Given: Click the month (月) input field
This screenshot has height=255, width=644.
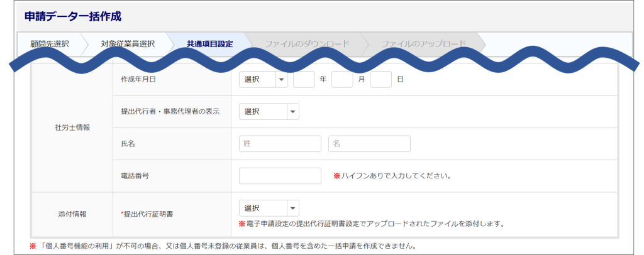Looking at the screenshot, I should pos(342,80).
